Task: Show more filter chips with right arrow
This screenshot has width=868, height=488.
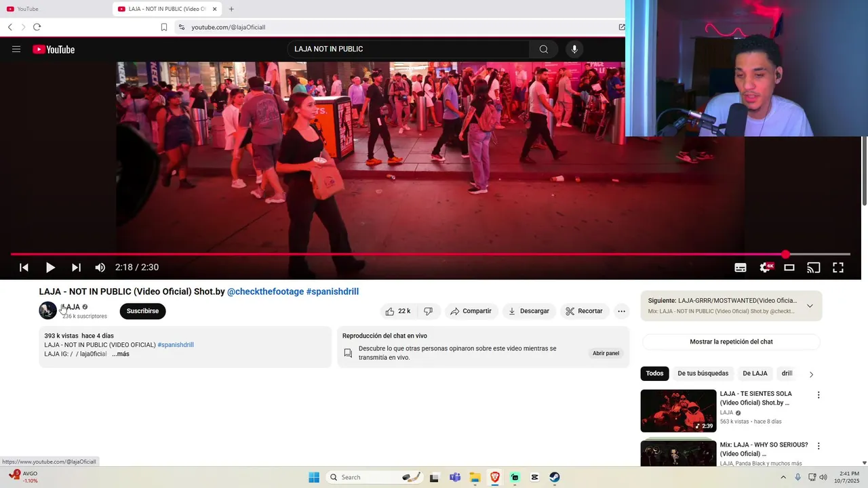Action: pyautogui.click(x=811, y=374)
